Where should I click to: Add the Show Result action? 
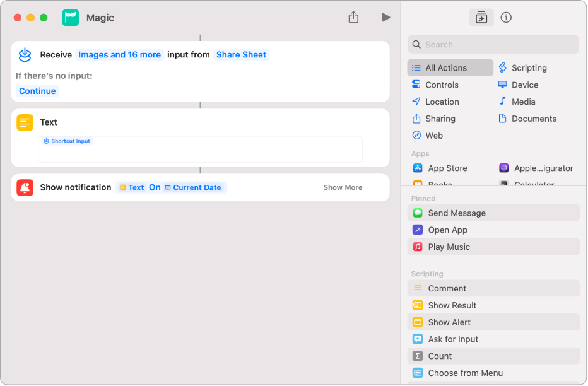493,305
